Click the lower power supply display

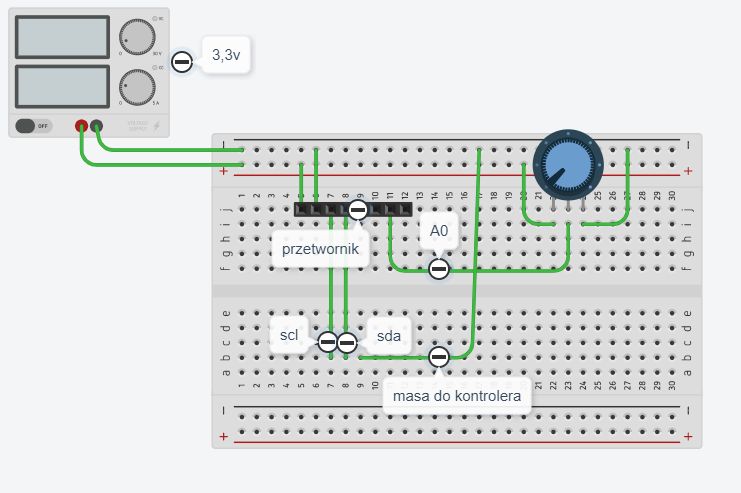click(x=62, y=86)
